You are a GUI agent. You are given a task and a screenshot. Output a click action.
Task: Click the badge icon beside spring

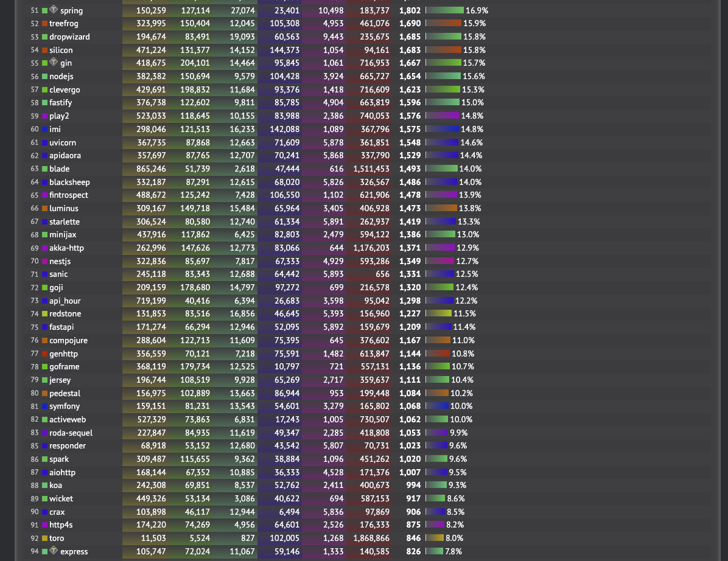(54, 9)
